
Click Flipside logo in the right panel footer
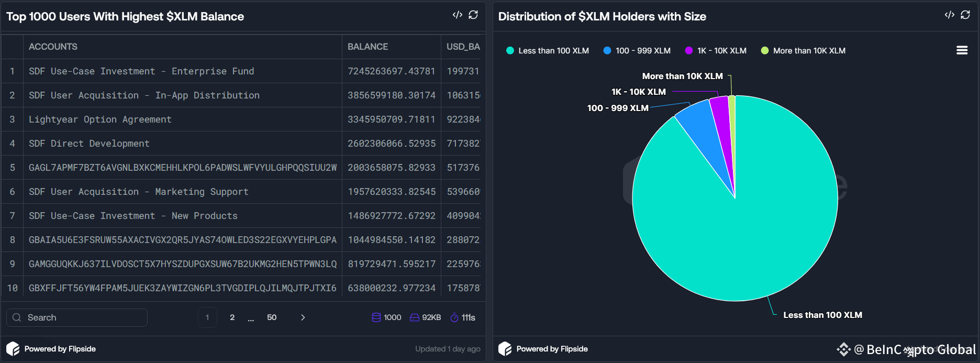(x=505, y=349)
